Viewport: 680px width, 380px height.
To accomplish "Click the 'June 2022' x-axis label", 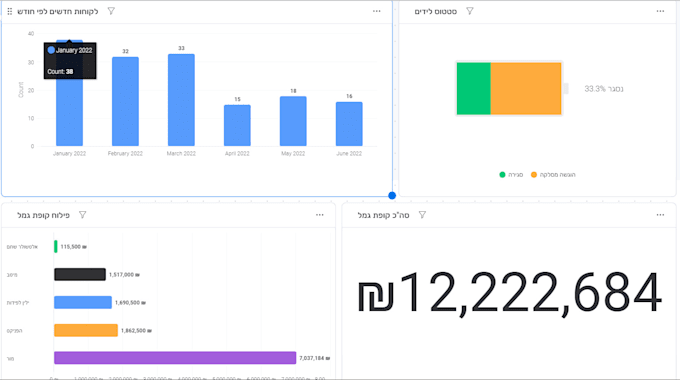I will pyautogui.click(x=349, y=154).
